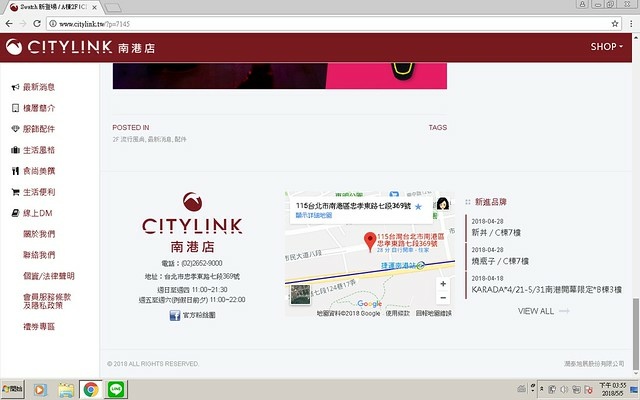The width and height of the screenshot is (640, 400).
Task: Click the footer CITYLINK 南港店 logo
Action: point(192,222)
